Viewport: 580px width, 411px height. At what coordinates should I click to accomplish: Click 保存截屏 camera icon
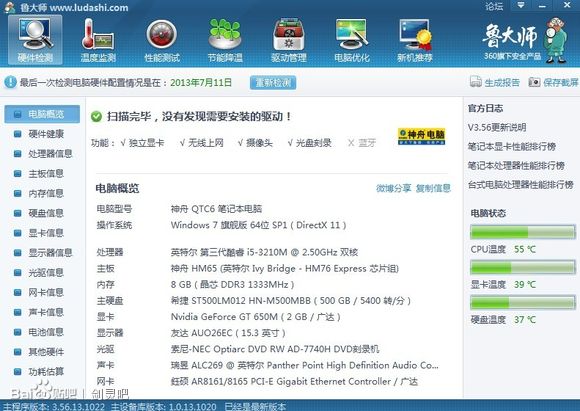click(x=534, y=82)
